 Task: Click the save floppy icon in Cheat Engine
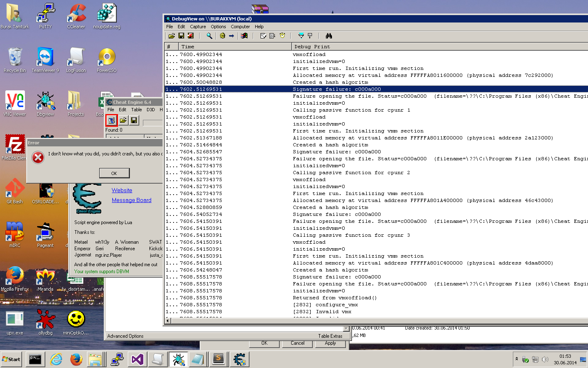click(x=134, y=120)
